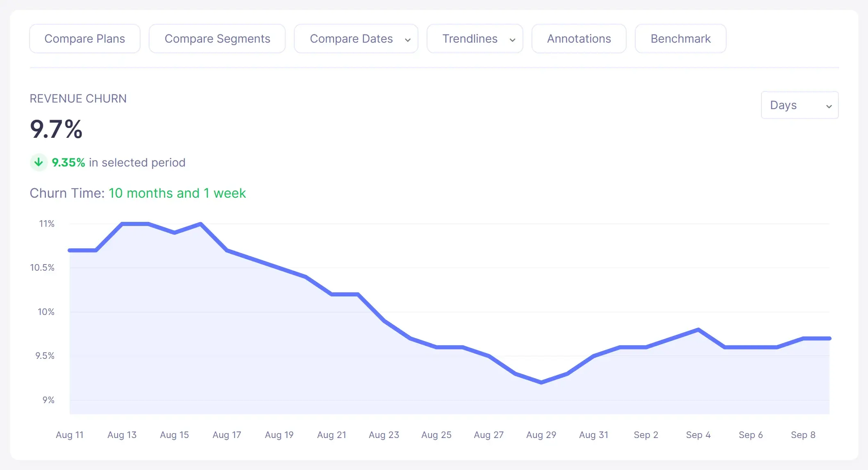Select the chart line point at Sep 4
The height and width of the screenshot is (470, 868).
point(699,329)
